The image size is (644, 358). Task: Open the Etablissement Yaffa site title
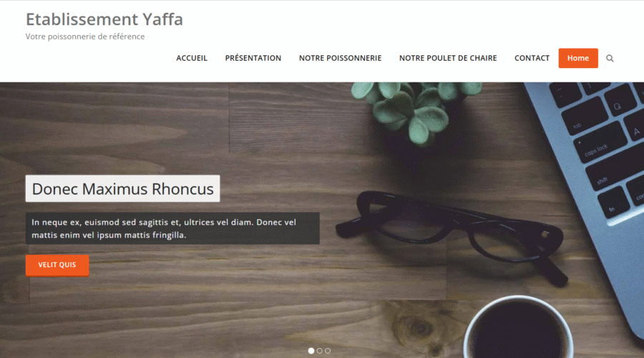point(104,19)
